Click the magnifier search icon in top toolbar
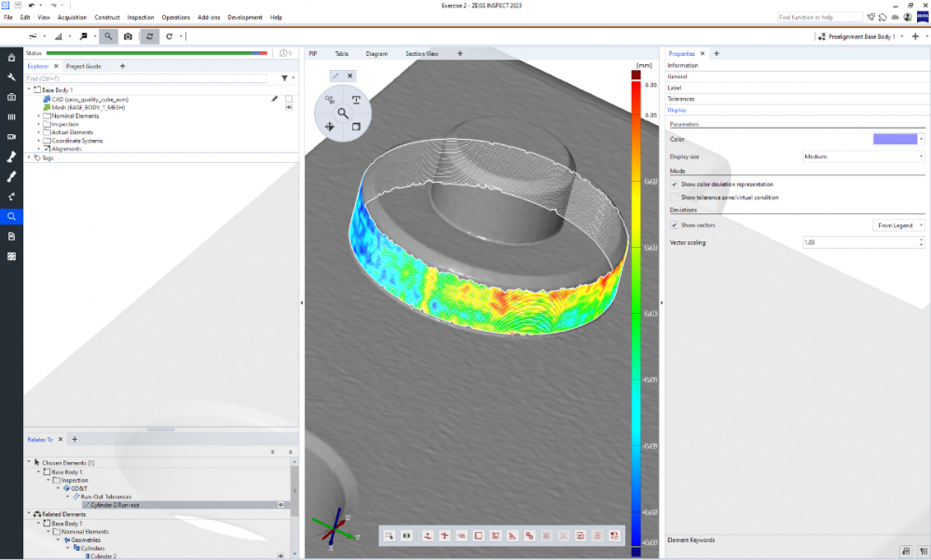Viewport: 931px width, 560px height. click(x=108, y=36)
